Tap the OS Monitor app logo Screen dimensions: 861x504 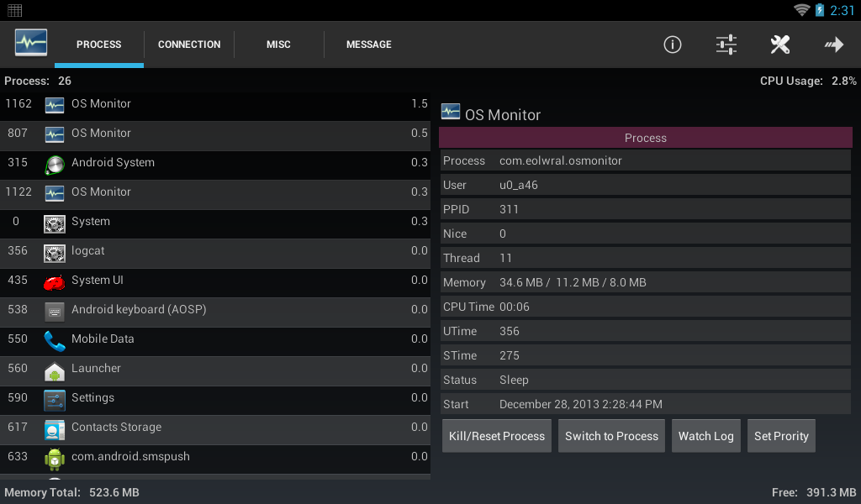(x=31, y=43)
